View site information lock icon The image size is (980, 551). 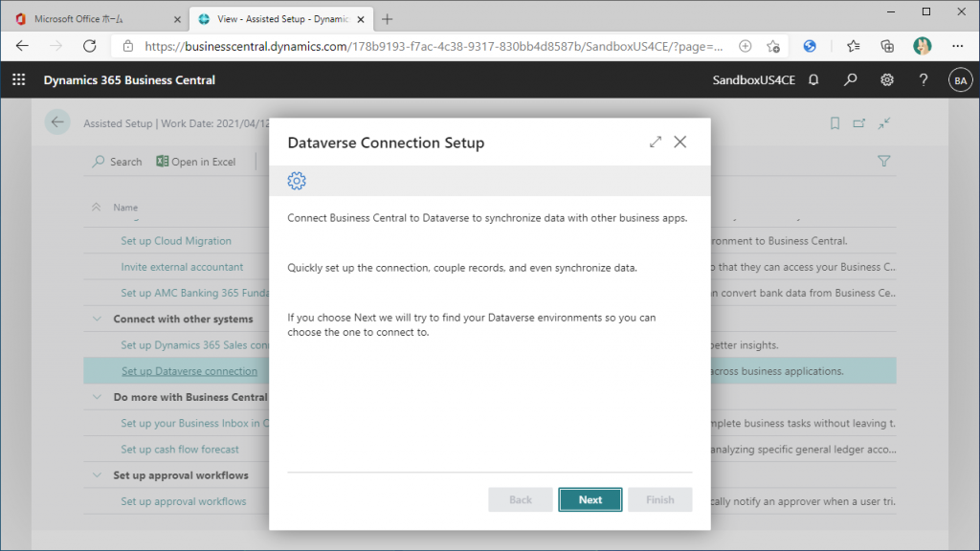(x=128, y=46)
